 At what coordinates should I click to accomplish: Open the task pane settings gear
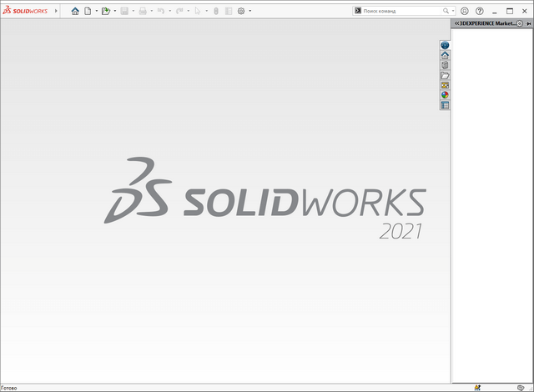pyautogui.click(x=520, y=24)
